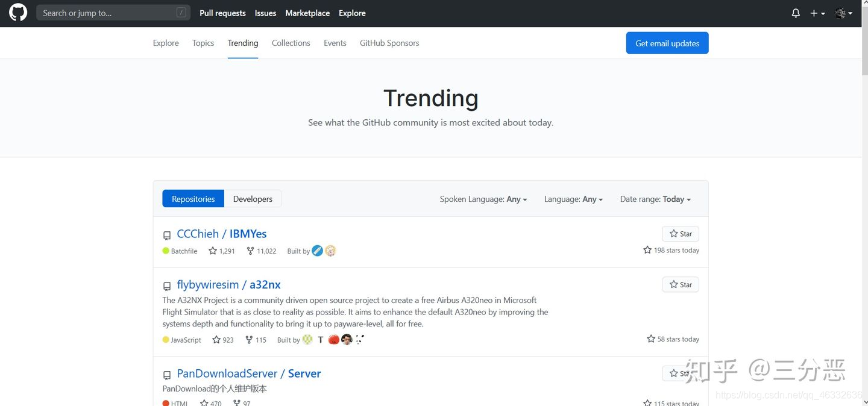
Task: Star the CCChieh / IBMYes repository
Action: (x=681, y=234)
